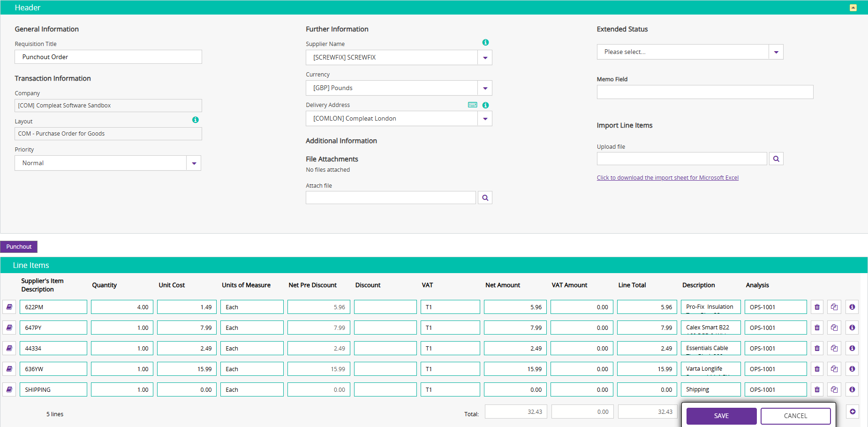Save the requisition
Image resolution: width=868 pixels, height=427 pixels.
coord(721,416)
